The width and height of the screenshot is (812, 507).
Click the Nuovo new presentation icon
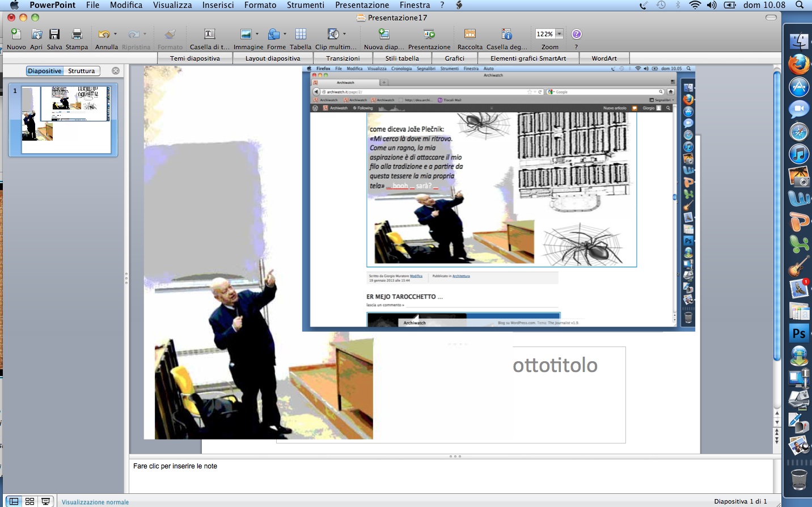(16, 35)
